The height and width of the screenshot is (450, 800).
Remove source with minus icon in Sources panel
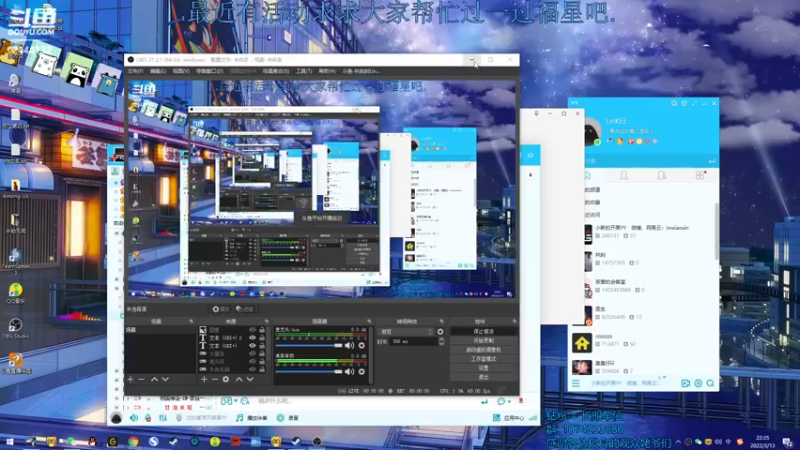[215, 380]
